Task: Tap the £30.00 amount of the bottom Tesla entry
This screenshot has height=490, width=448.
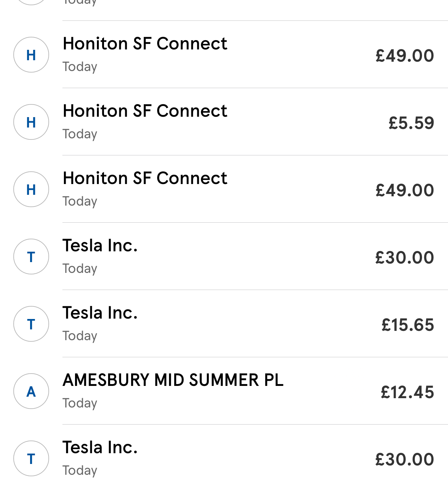Action: click(x=405, y=460)
